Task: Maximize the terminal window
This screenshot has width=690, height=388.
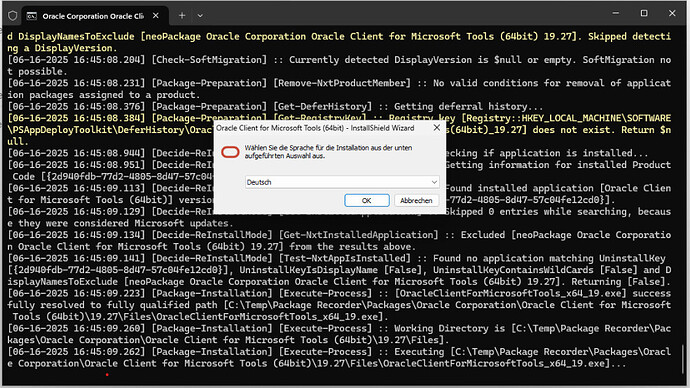Action: 644,13
